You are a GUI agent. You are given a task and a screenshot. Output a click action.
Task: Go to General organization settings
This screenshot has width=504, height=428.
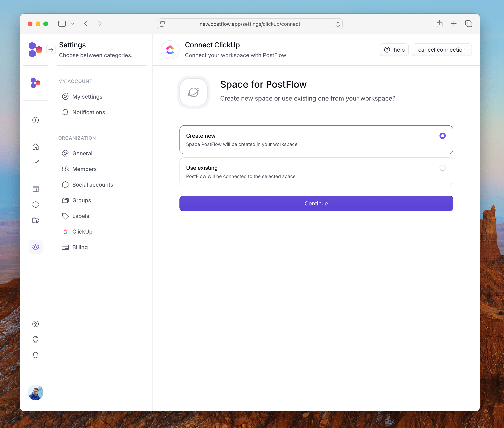point(77,153)
